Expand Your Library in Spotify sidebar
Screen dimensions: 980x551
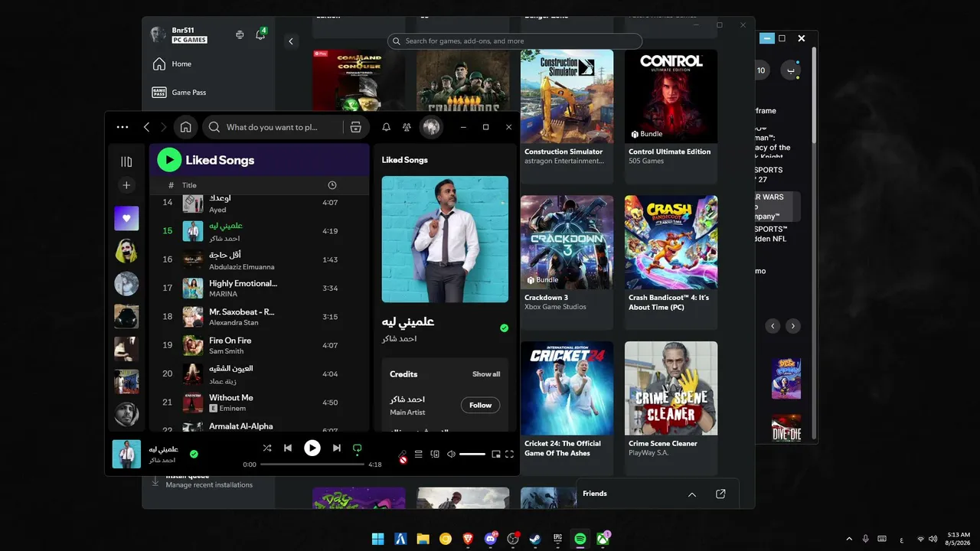tap(126, 161)
